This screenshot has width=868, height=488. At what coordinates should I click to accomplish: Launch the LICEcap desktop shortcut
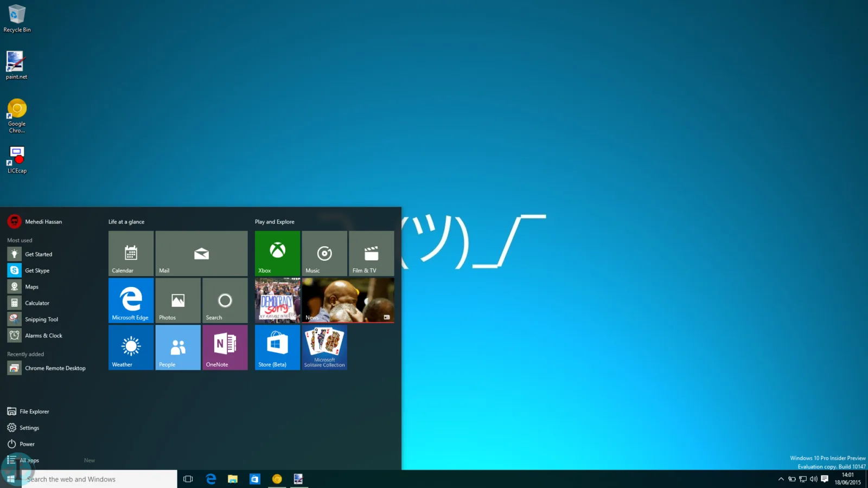(x=17, y=159)
